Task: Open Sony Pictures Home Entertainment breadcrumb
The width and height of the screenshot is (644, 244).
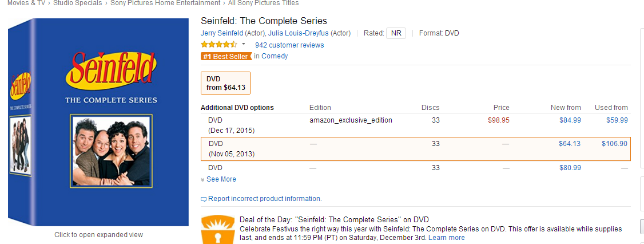Action: [165, 3]
